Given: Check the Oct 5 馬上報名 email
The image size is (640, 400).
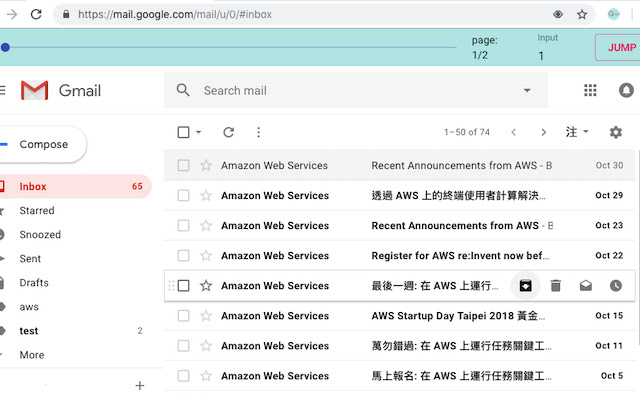Looking at the screenshot, I should point(183,376).
